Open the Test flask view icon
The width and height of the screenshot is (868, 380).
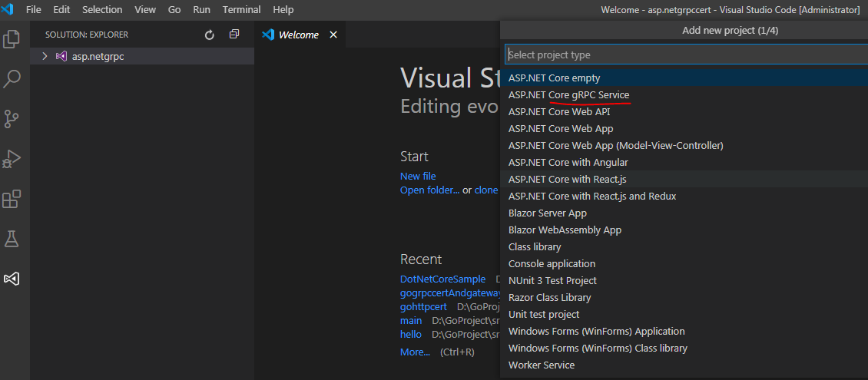pos(12,239)
